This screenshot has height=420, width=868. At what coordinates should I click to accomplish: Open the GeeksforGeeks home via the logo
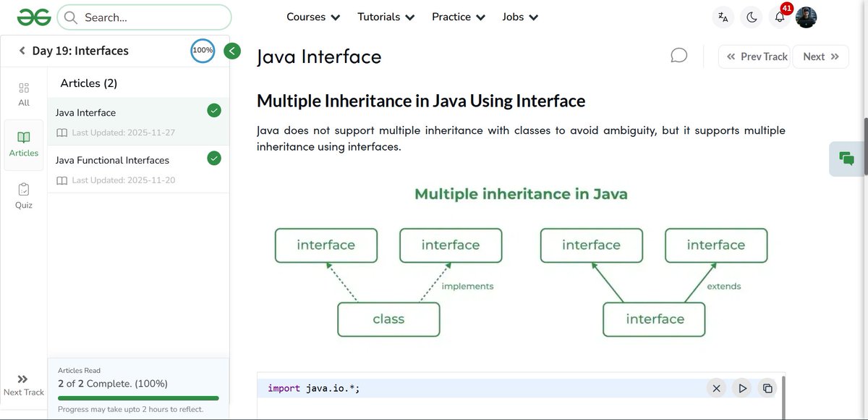(x=33, y=16)
